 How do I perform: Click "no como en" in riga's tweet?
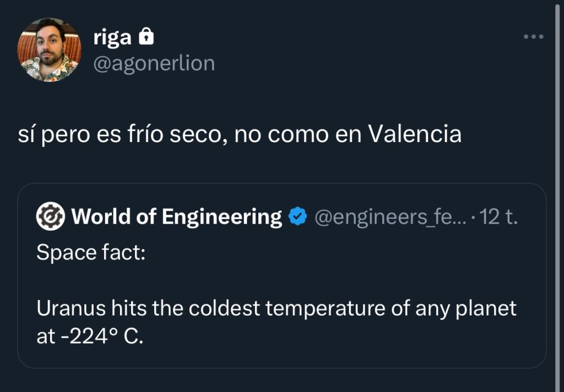(297, 134)
